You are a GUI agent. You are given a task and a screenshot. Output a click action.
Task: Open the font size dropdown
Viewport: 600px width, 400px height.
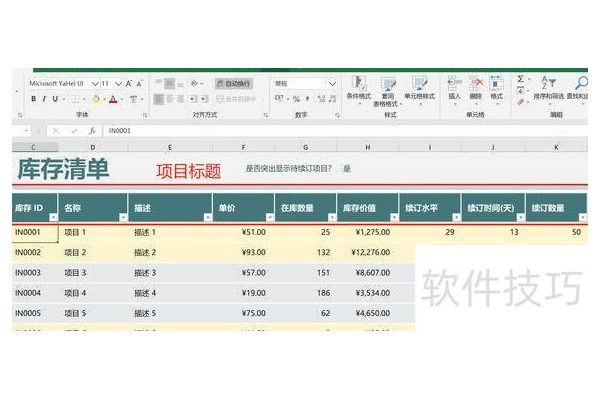tap(119, 83)
